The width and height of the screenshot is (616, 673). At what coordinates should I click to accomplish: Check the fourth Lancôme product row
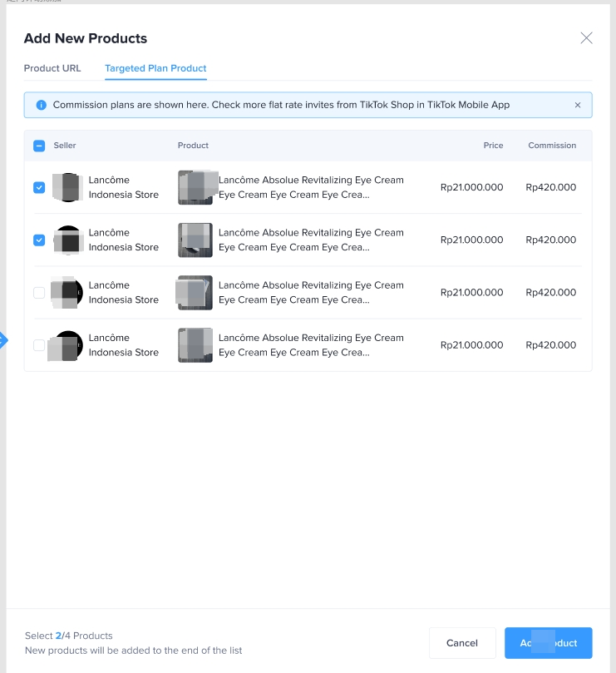pyautogui.click(x=39, y=345)
